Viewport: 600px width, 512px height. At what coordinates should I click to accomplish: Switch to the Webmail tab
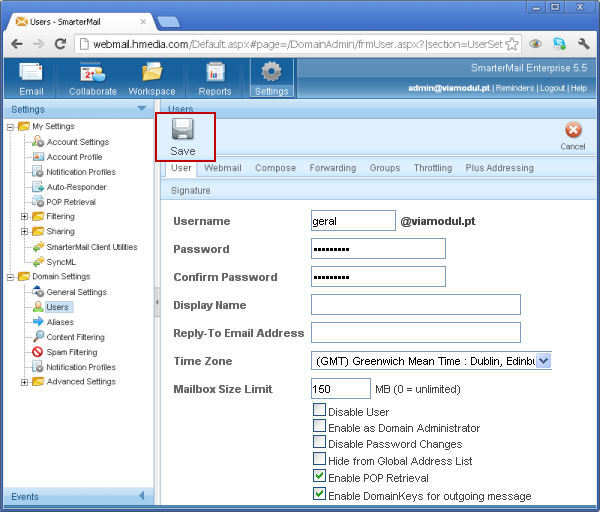point(223,168)
